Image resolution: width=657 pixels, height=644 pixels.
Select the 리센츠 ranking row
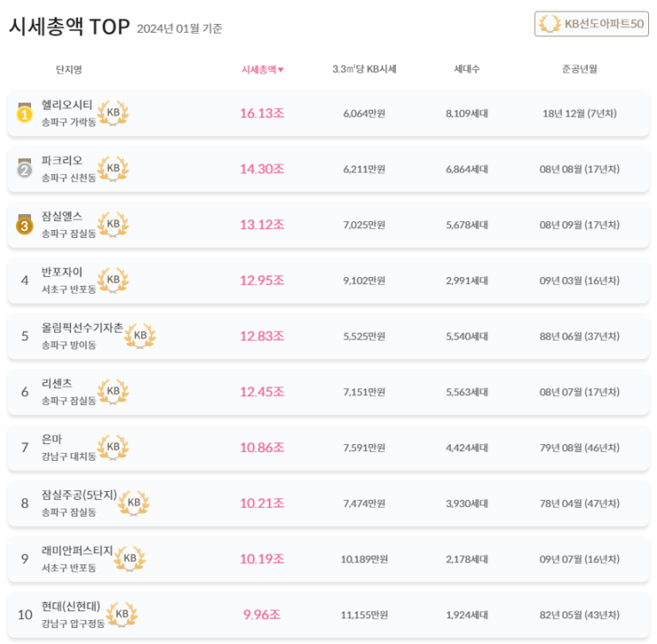pyautogui.click(x=328, y=392)
